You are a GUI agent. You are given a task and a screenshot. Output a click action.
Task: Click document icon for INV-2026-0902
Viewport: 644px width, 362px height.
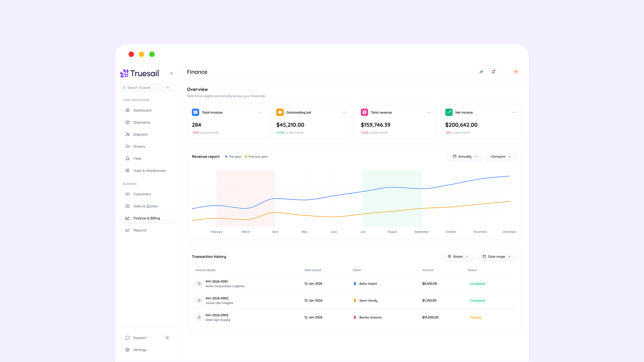199,300
